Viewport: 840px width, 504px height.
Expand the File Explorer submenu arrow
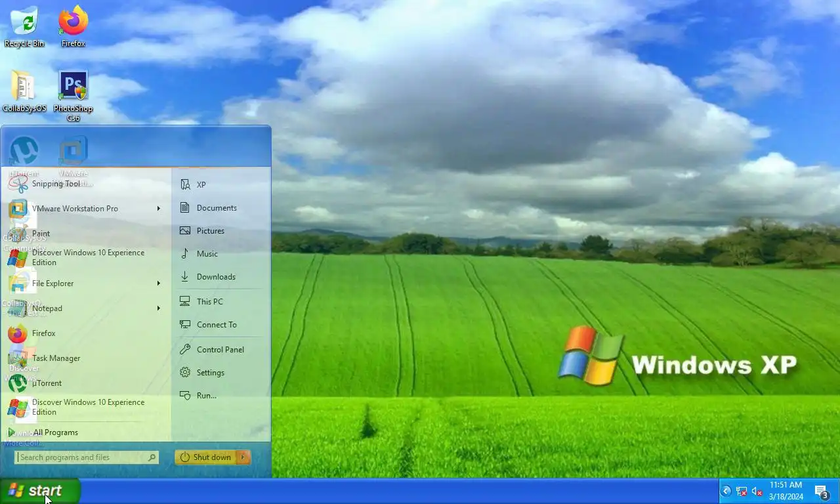point(159,283)
